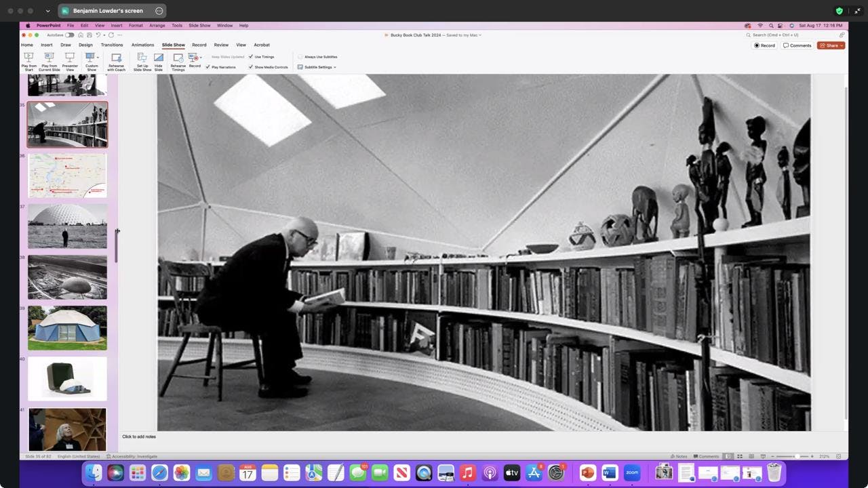The height and width of the screenshot is (488, 868).
Task: Click the ribbon Record slide show icon
Action: click(194, 57)
